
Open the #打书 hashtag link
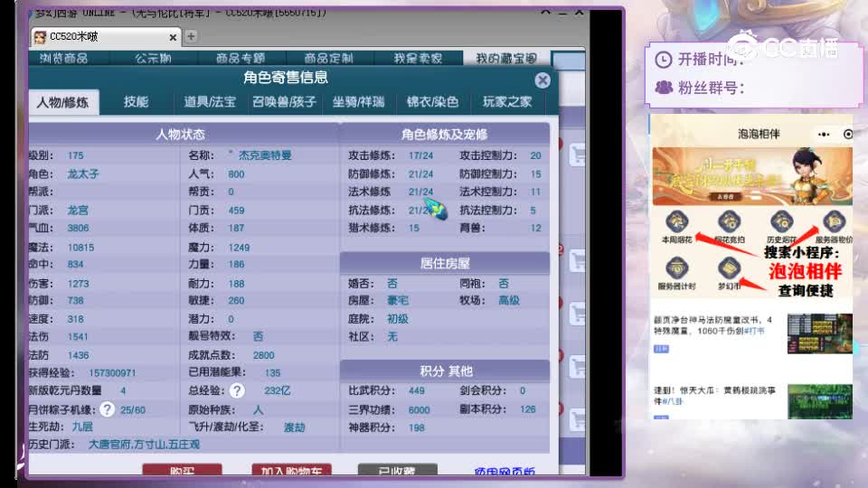tap(754, 331)
